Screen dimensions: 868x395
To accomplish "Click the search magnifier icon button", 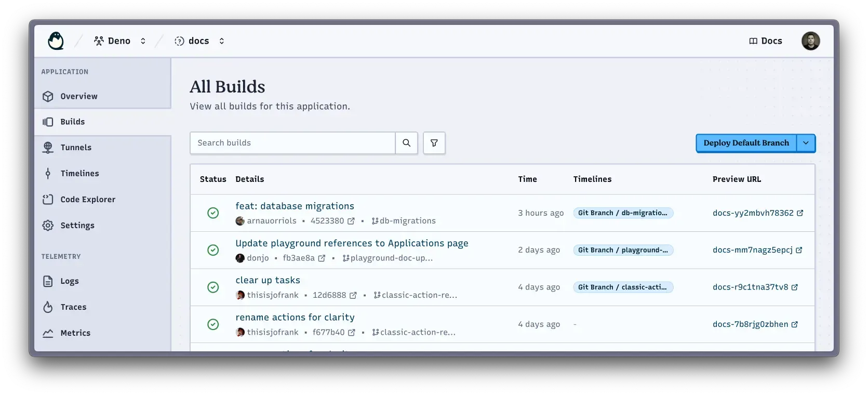I will [x=407, y=143].
